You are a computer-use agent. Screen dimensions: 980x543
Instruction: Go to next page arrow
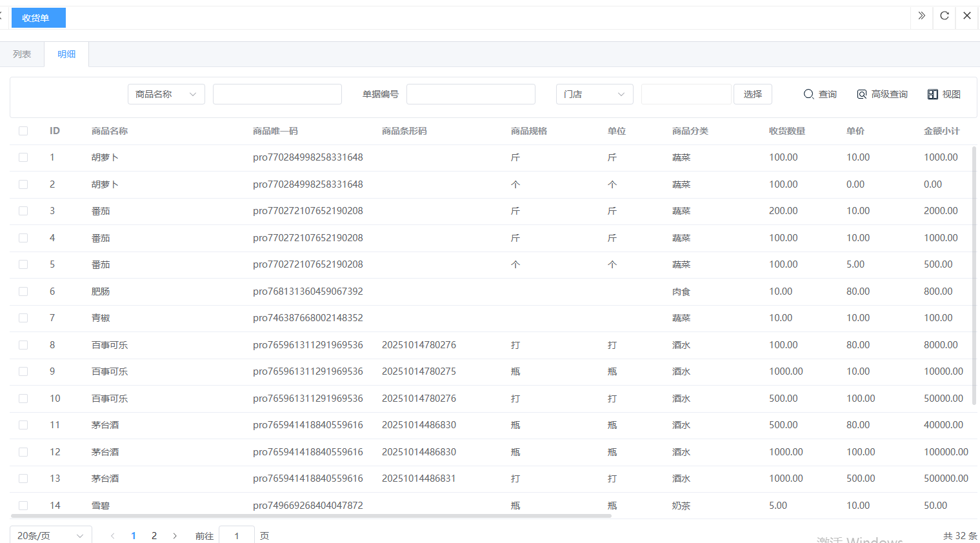pyautogui.click(x=175, y=536)
